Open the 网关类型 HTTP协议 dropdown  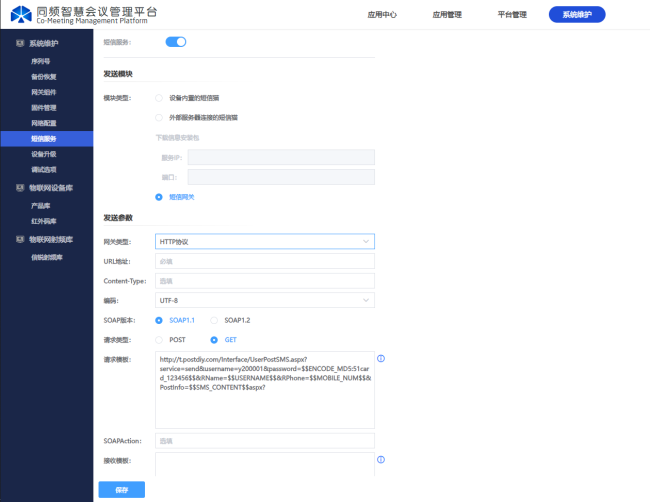[x=265, y=241]
